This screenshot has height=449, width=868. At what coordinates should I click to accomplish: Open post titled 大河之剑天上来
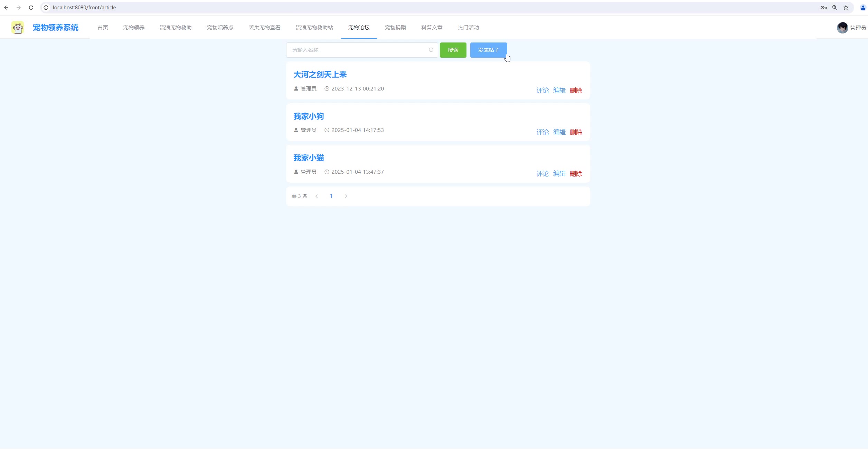point(320,75)
